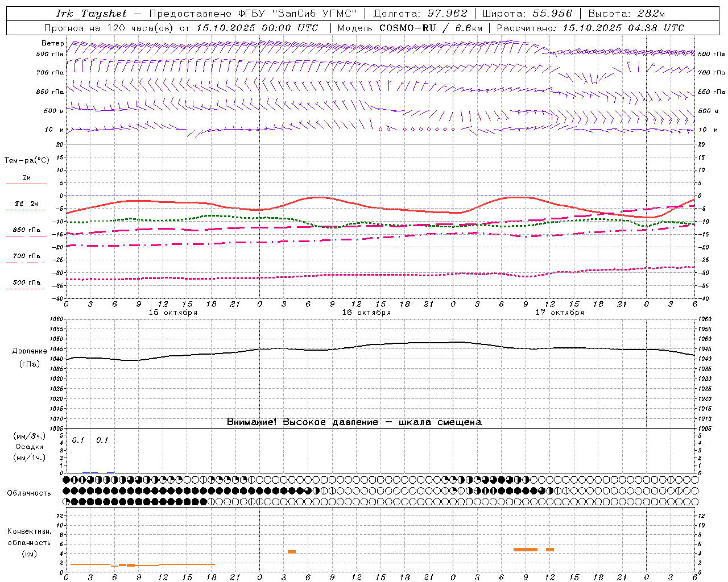Click the dotted '500 гПа' temperature legend line
Image resolution: width=728 pixels, height=582 pixels.
click(25, 289)
